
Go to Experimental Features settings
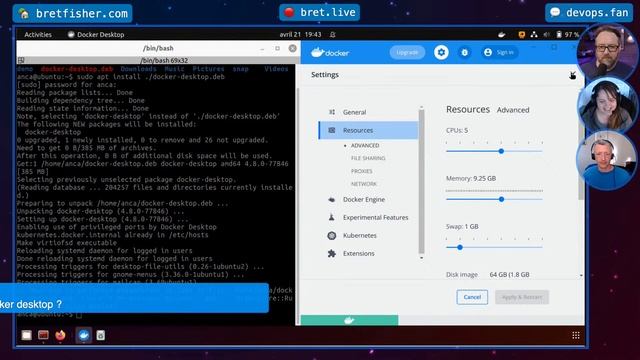[376, 218]
